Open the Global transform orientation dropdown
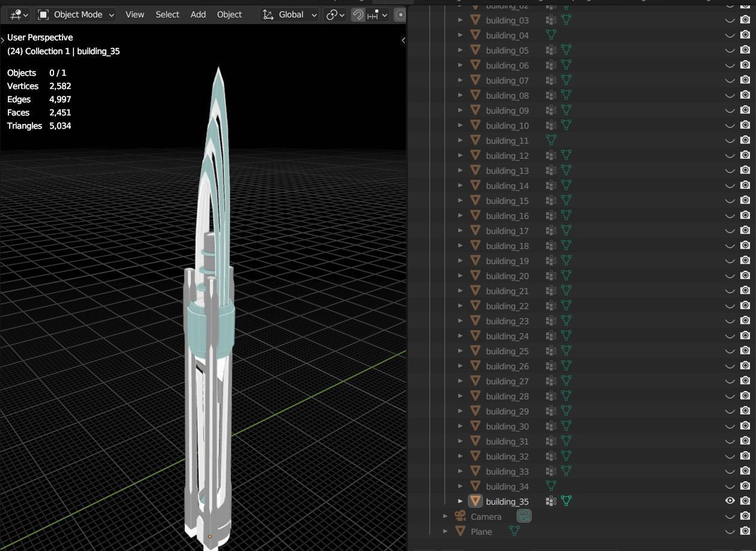The width and height of the screenshot is (756, 551). click(289, 14)
